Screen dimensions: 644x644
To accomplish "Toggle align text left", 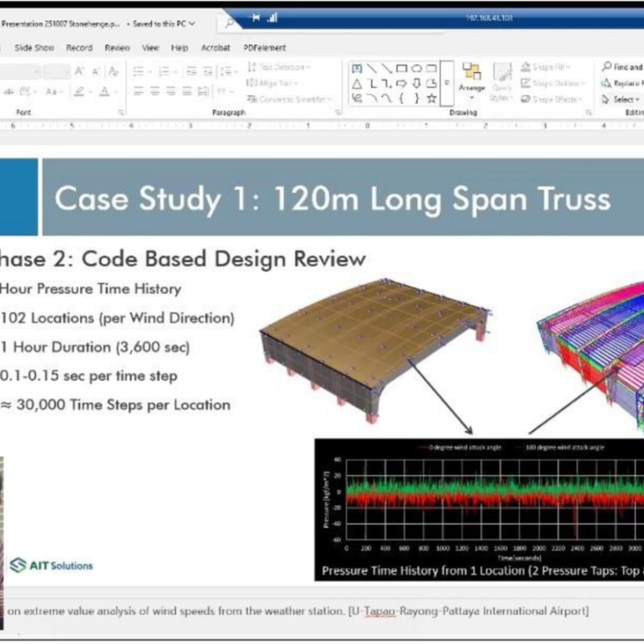I will point(138,91).
